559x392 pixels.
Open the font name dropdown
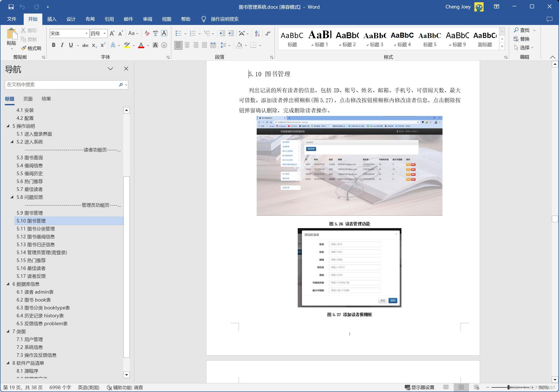pyautogui.click(x=86, y=34)
